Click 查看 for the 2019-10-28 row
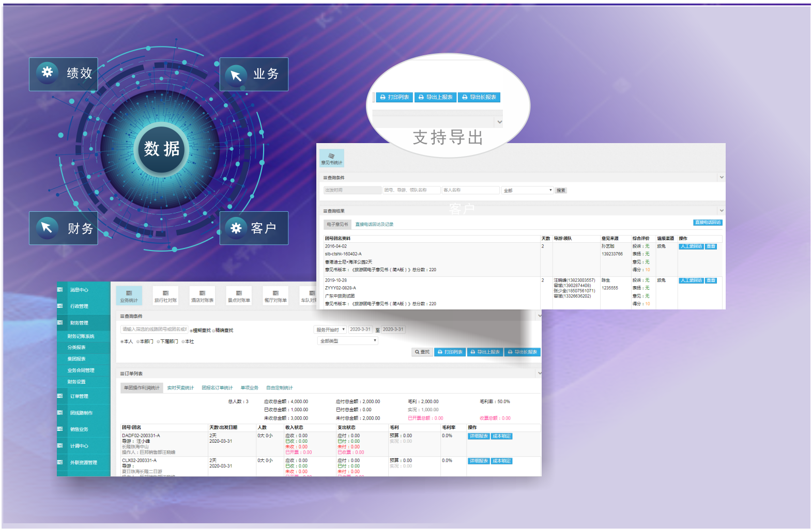 [x=711, y=280]
